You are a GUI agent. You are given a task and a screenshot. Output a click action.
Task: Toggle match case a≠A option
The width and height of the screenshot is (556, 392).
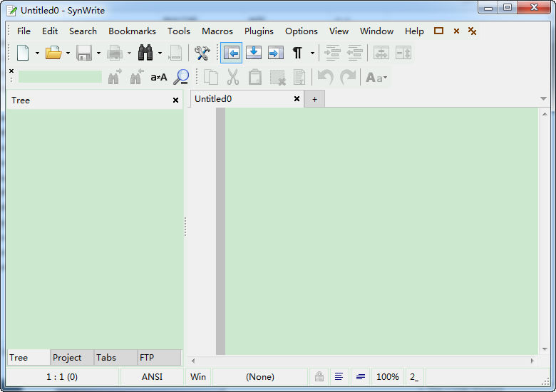(158, 77)
